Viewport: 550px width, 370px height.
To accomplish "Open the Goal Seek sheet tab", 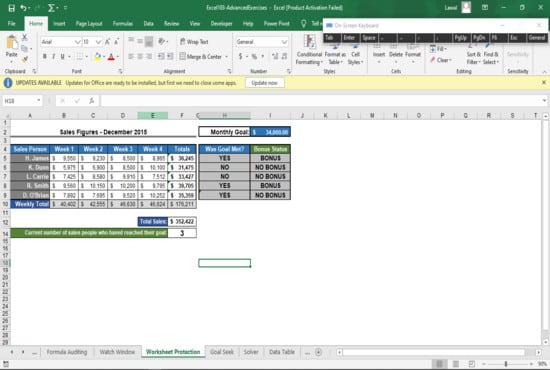I will [x=222, y=352].
